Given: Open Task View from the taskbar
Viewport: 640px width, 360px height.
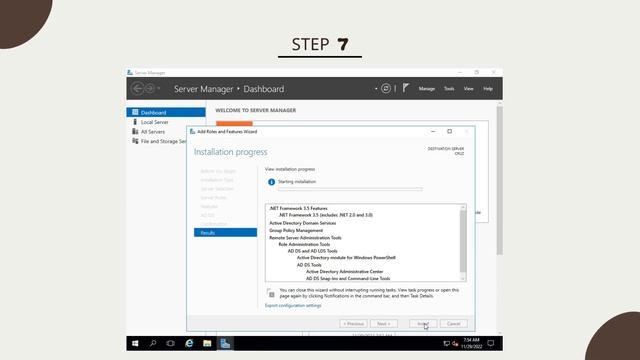Looking at the screenshot, I should click(x=171, y=344).
